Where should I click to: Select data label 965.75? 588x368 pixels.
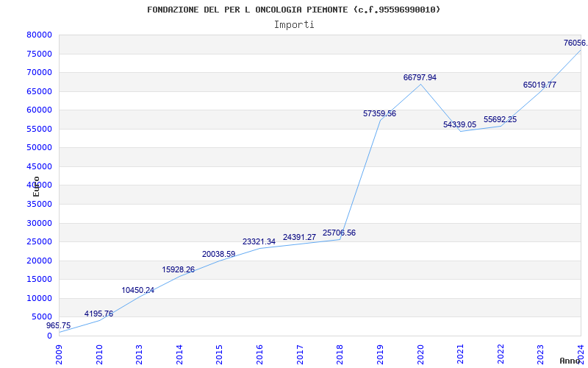point(59,325)
